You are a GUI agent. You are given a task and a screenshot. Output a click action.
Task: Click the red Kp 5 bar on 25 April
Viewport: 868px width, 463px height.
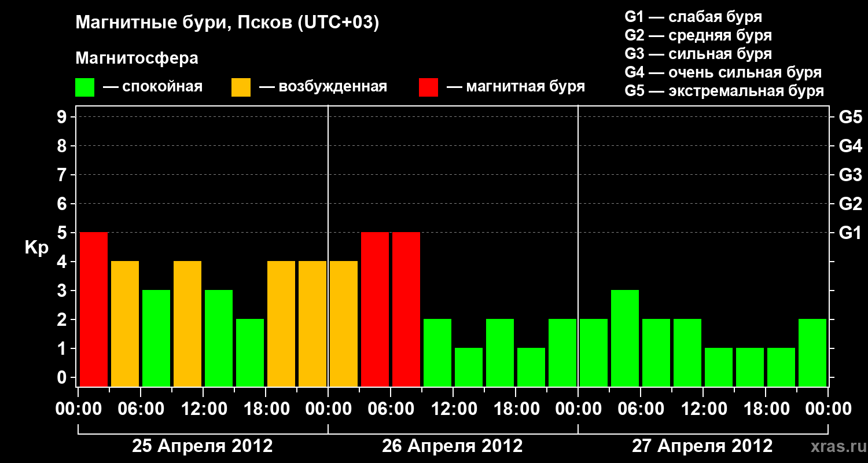[94, 309]
